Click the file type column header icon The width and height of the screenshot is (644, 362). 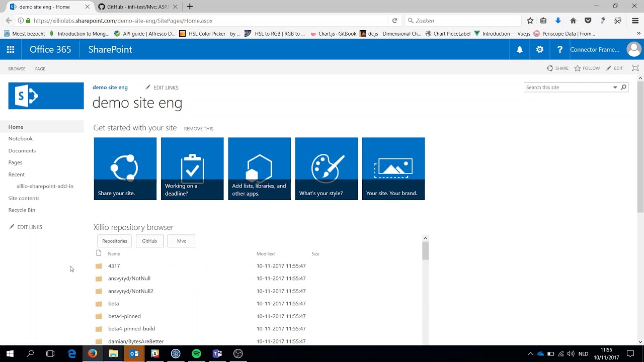(99, 253)
